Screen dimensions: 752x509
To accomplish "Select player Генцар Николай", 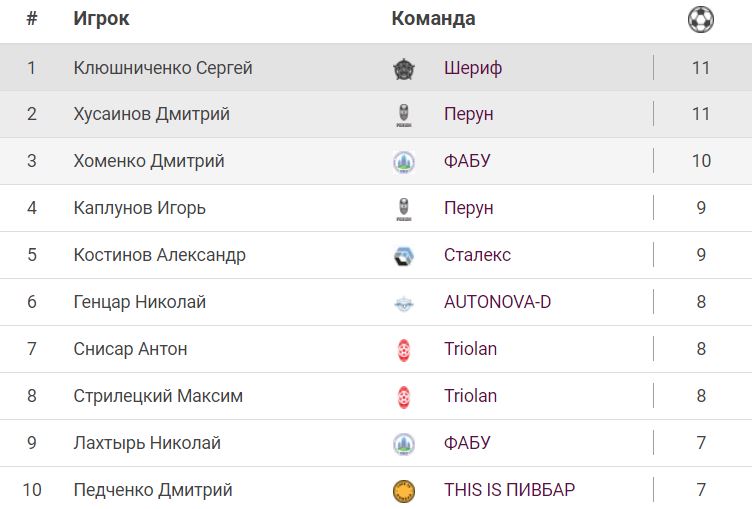I will [x=140, y=302].
